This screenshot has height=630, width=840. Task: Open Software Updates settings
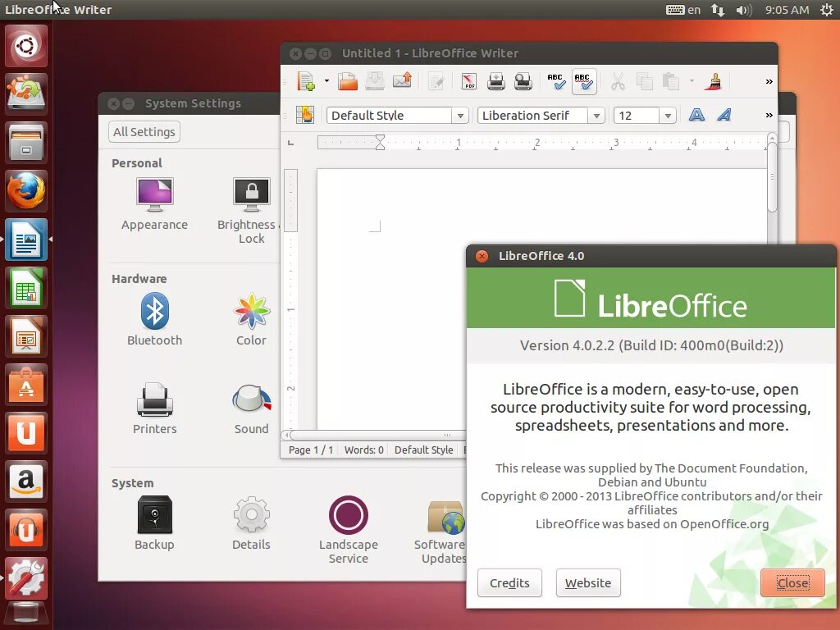[440, 530]
